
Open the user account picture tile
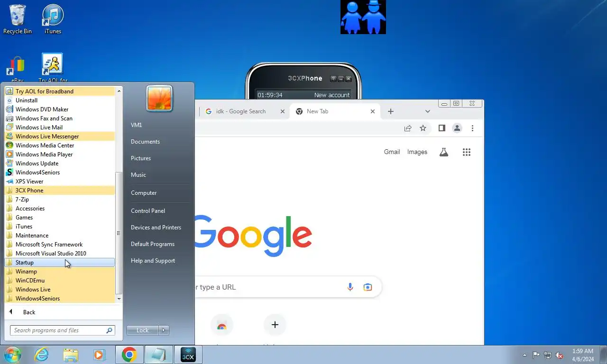tap(159, 98)
